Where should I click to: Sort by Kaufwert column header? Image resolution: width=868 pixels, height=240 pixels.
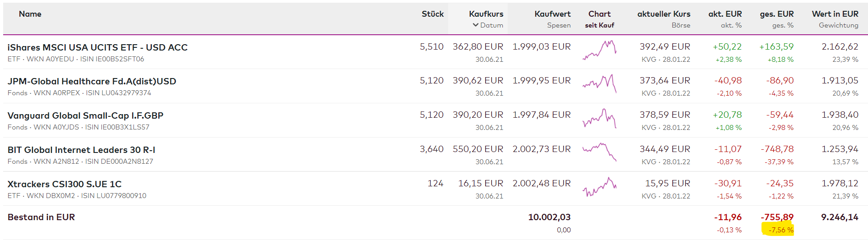[552, 14]
